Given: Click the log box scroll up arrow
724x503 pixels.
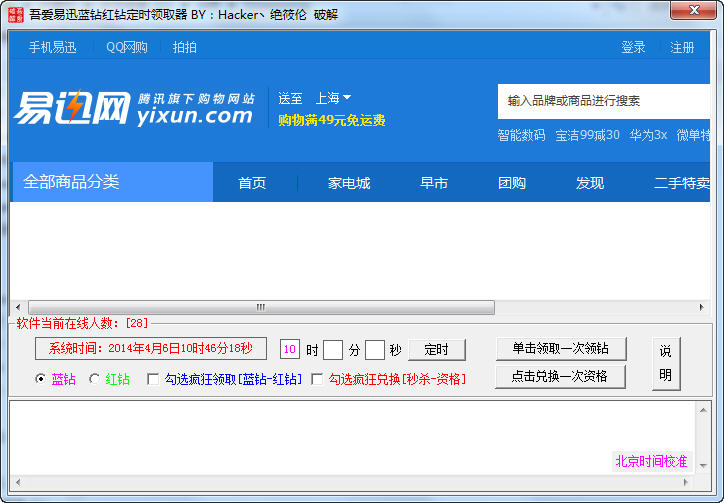Looking at the screenshot, I should [x=703, y=410].
